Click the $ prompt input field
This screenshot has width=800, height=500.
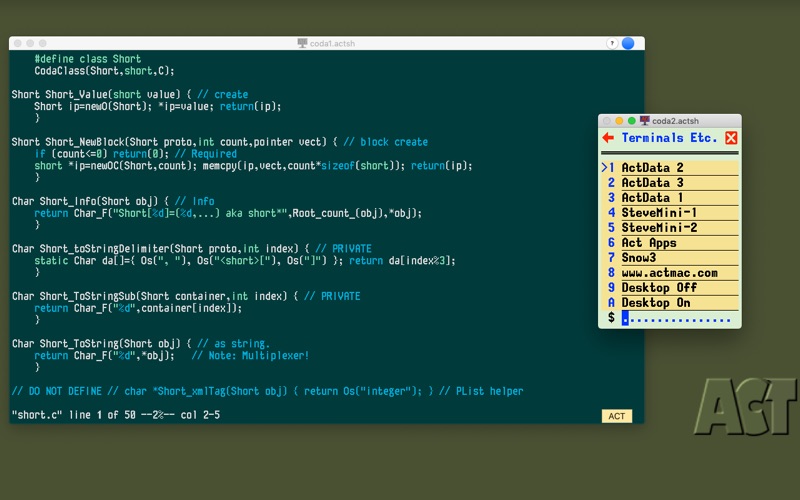(x=676, y=318)
